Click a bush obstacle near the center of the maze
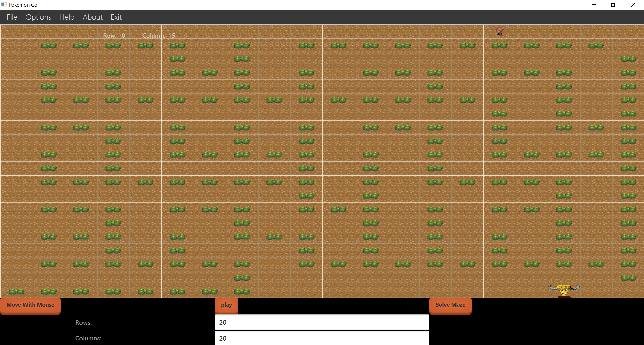 (x=306, y=155)
